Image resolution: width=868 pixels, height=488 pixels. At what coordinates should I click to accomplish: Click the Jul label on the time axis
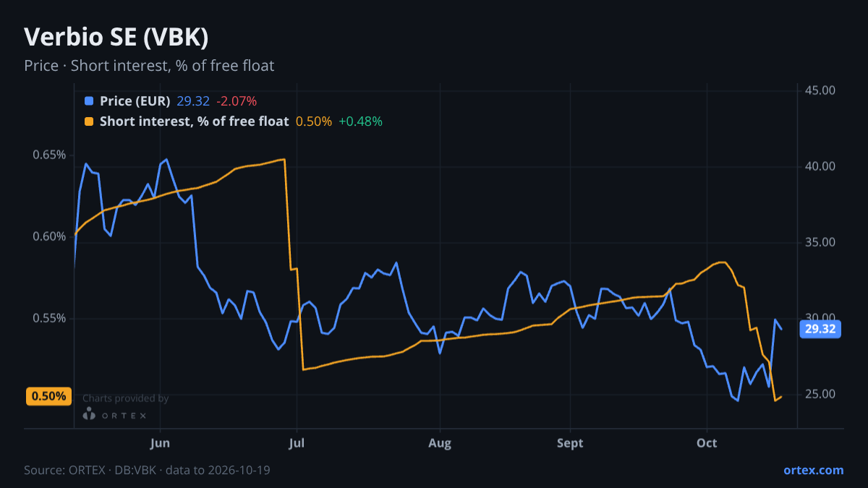tap(296, 442)
